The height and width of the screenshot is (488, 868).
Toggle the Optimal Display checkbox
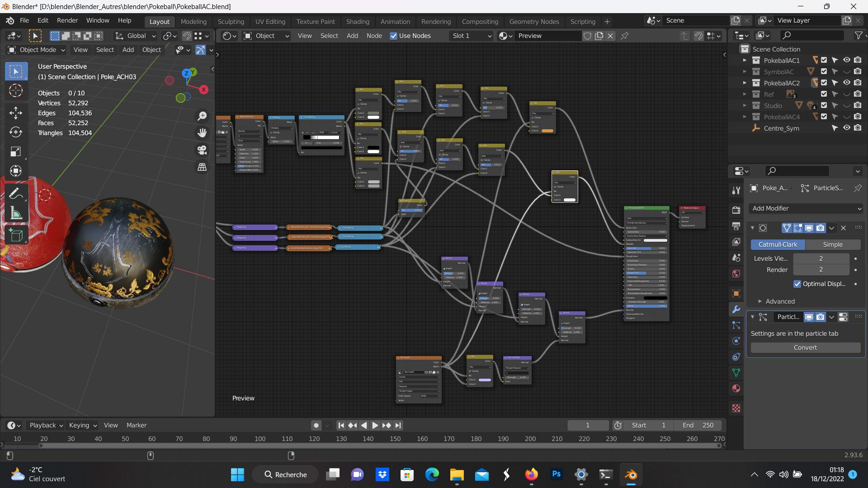click(797, 284)
